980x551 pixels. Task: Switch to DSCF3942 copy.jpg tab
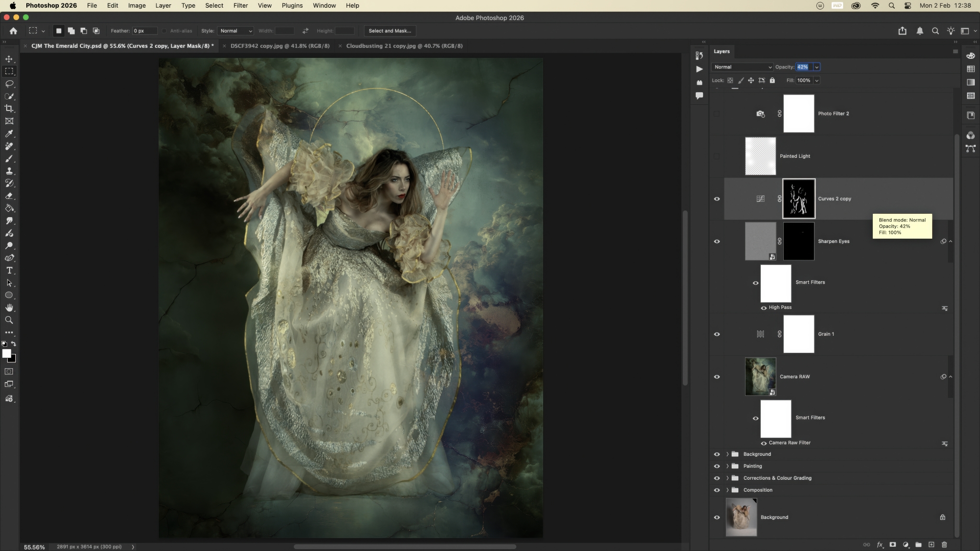click(x=280, y=46)
